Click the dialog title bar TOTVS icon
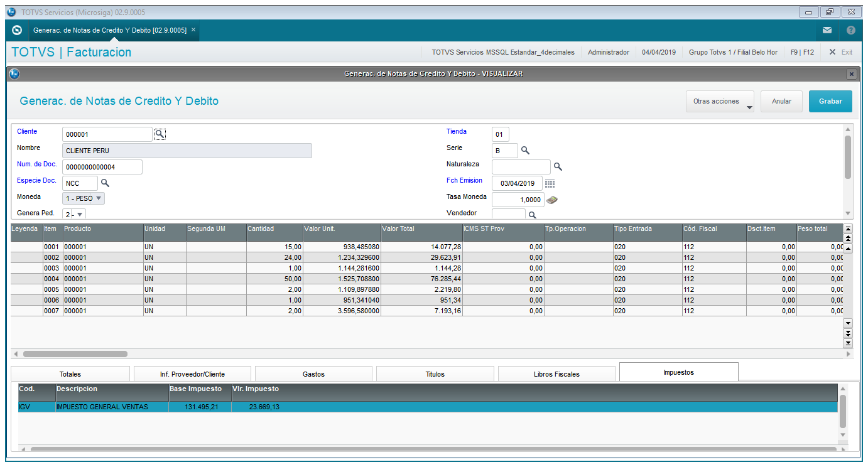This screenshot has height=467, width=868. 14,73
